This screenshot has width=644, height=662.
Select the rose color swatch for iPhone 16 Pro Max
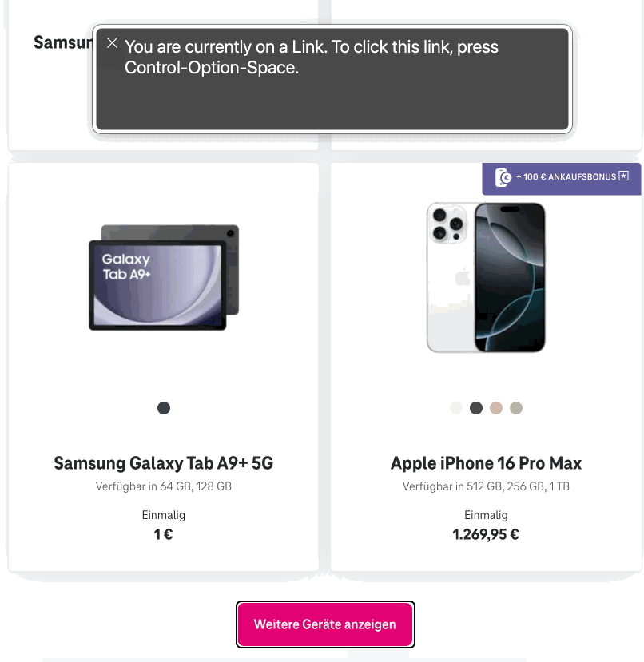pos(495,408)
